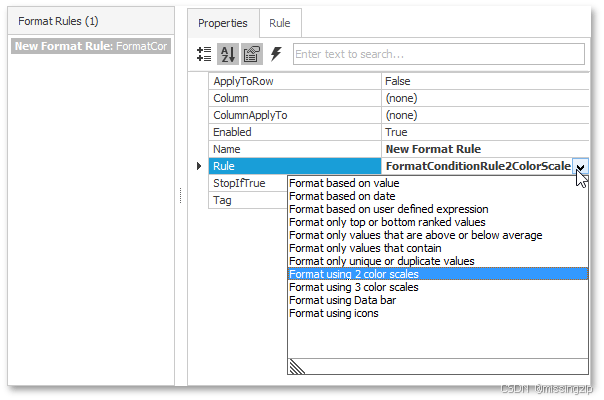Click the vertical panel splitter handle
The width and height of the screenshot is (604, 400).
(180, 195)
